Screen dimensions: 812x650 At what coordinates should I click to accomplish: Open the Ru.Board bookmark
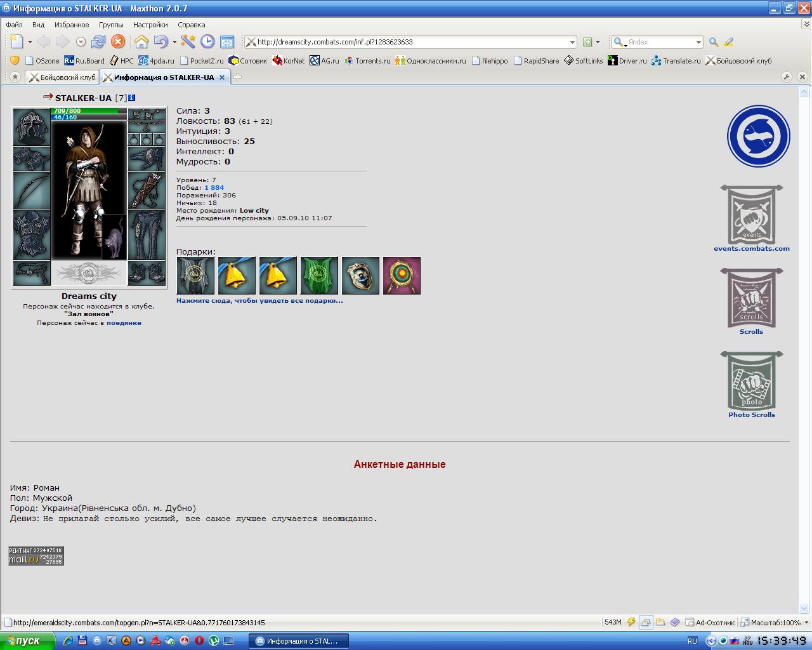84,61
